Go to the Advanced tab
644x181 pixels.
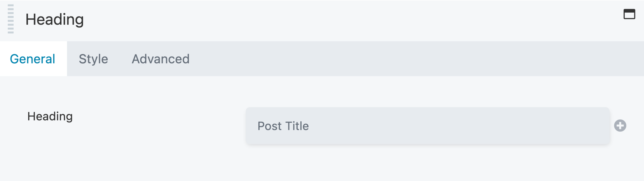coord(160,59)
